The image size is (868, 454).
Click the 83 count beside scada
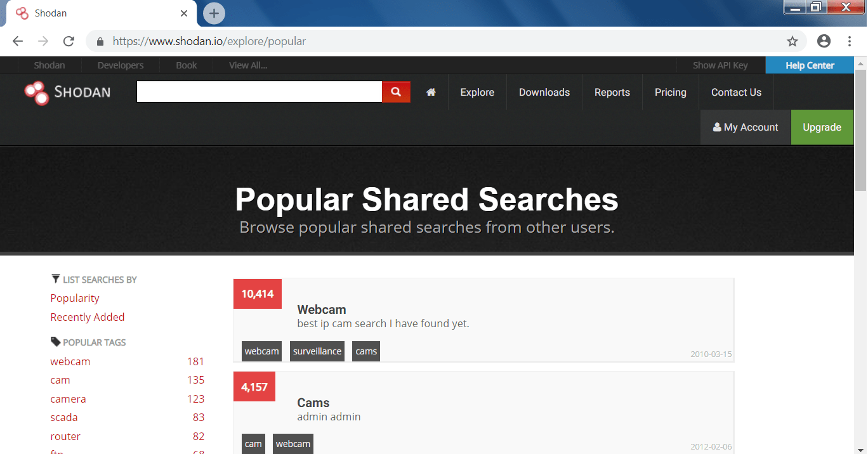199,417
